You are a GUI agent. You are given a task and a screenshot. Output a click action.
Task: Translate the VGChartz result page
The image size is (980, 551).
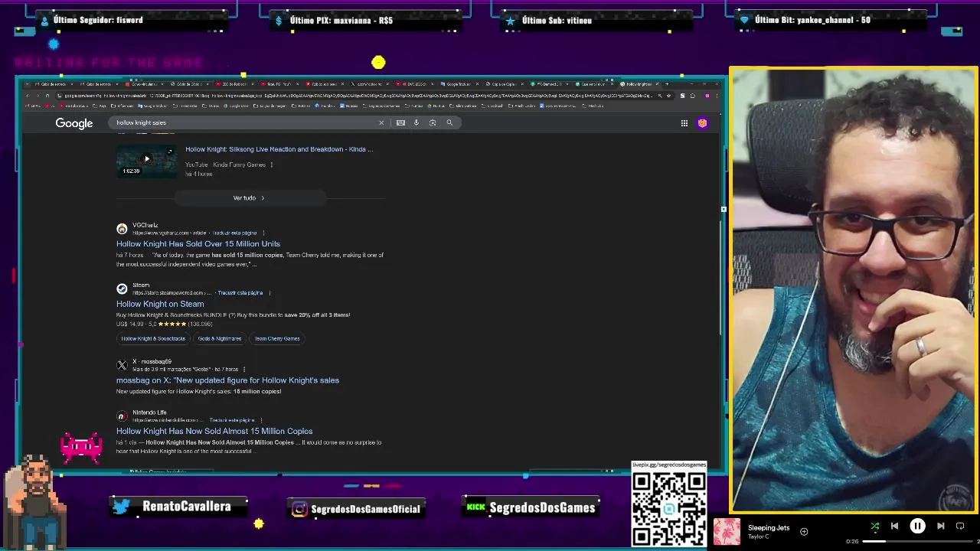point(235,233)
